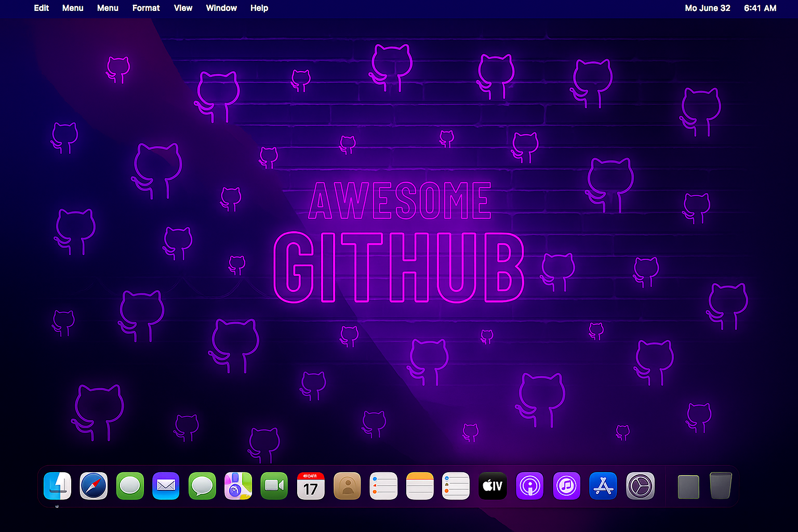Open Notes icon with yellow header

pos(420,486)
